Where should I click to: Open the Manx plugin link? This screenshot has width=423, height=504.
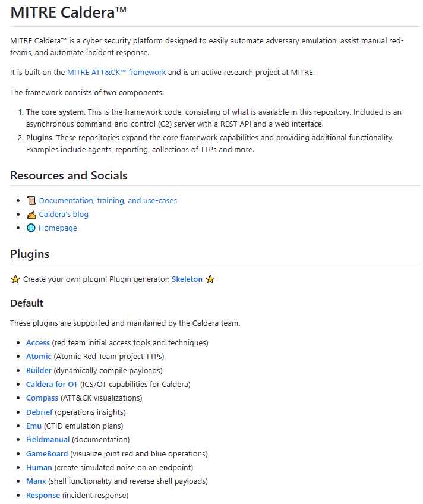coord(36,481)
